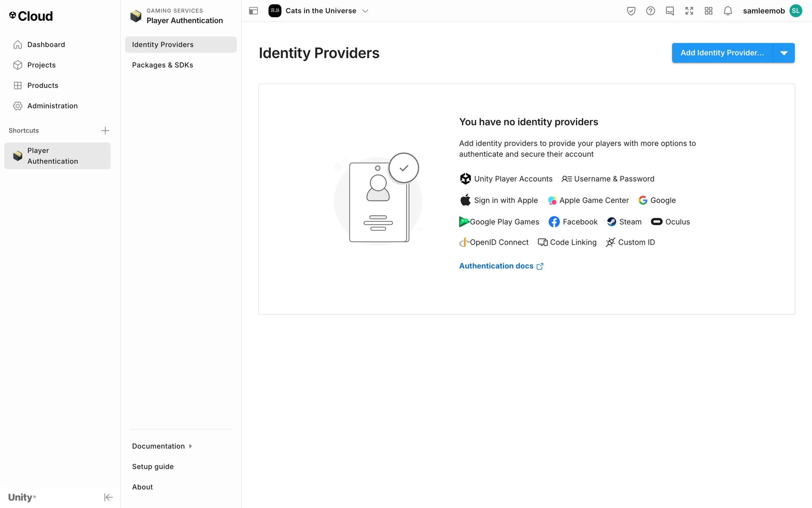This screenshot has height=508, width=812.
Task: Click the shield checkmark icon
Action: click(x=631, y=11)
